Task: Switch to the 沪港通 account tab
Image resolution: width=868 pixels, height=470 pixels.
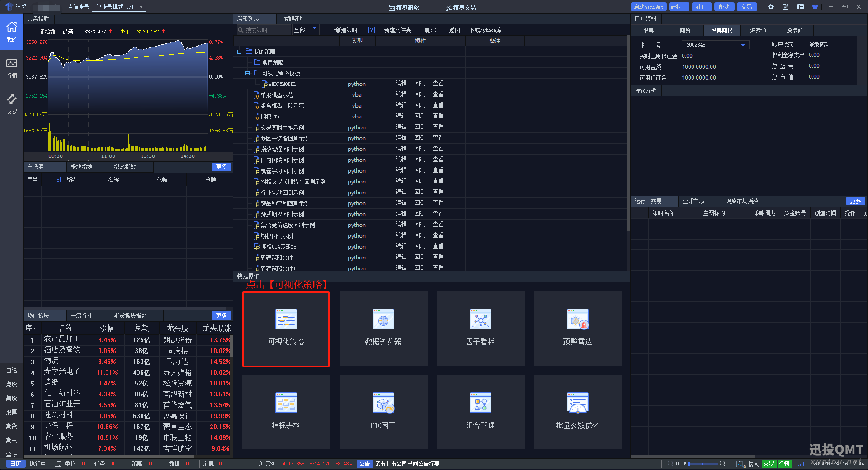Action: point(758,30)
